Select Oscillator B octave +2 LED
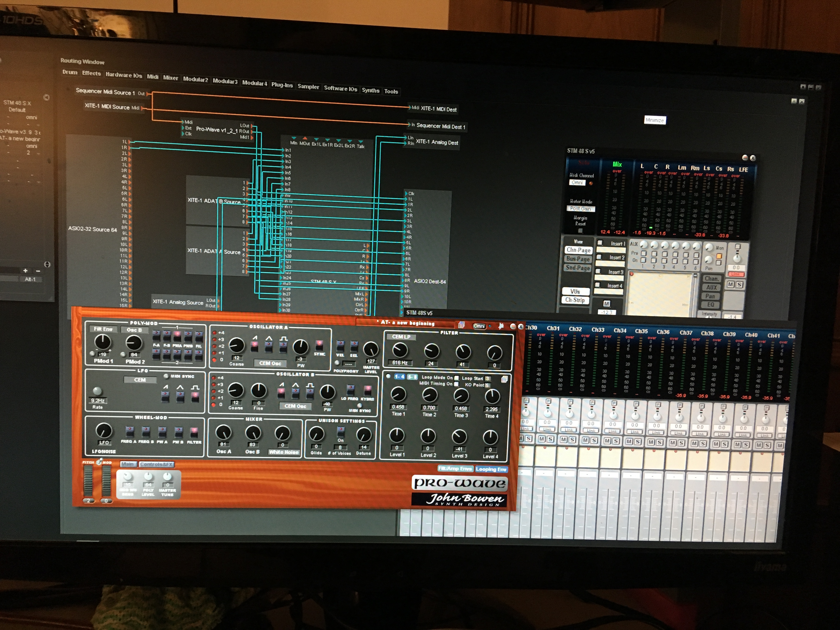The image size is (840, 630). coord(214,391)
